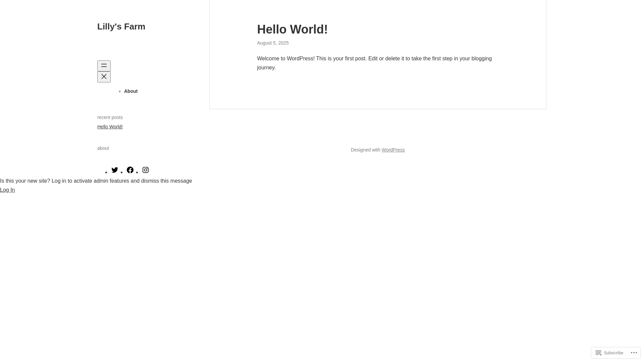
Task: Click the 'Welcome to WordPress!' paragraph
Action: 374,63
